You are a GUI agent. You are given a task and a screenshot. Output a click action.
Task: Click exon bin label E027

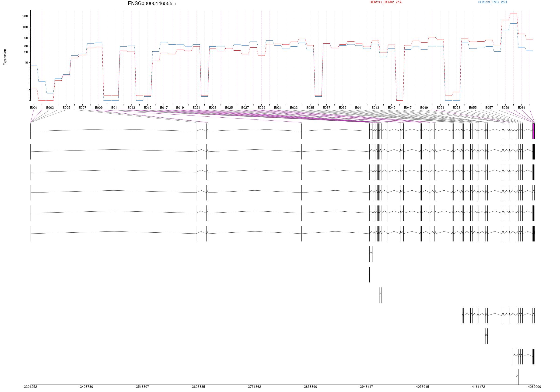coord(245,108)
